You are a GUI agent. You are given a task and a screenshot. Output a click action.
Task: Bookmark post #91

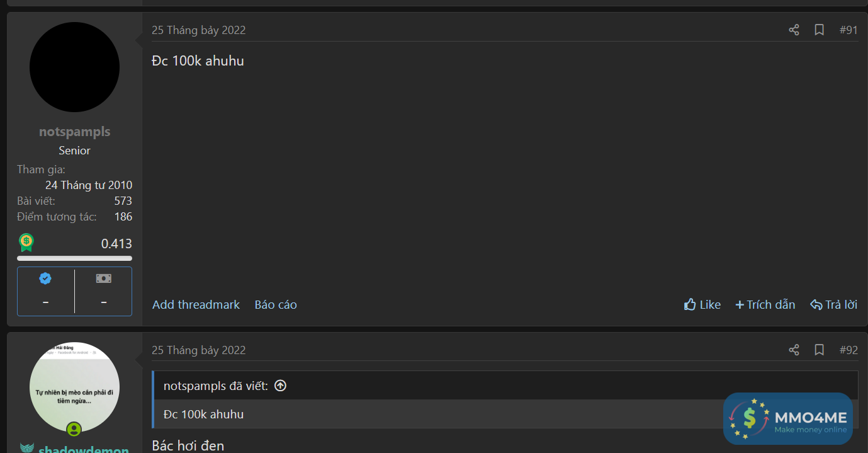point(819,30)
